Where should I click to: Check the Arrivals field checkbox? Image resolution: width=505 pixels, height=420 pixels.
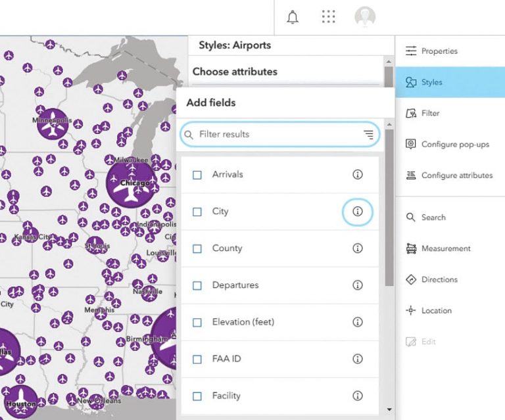[197, 175]
